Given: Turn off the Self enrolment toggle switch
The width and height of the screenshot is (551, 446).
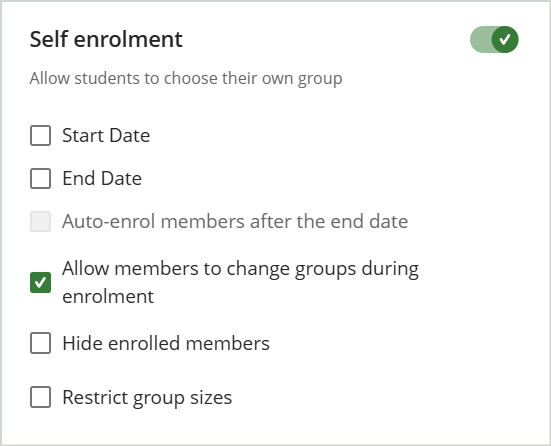Looking at the screenshot, I should tap(494, 39).
